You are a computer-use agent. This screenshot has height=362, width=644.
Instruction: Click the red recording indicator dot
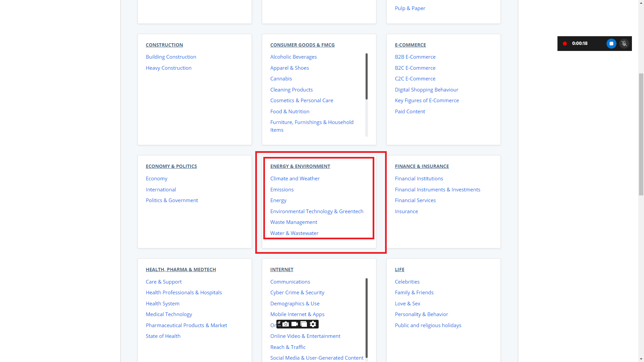pyautogui.click(x=565, y=44)
